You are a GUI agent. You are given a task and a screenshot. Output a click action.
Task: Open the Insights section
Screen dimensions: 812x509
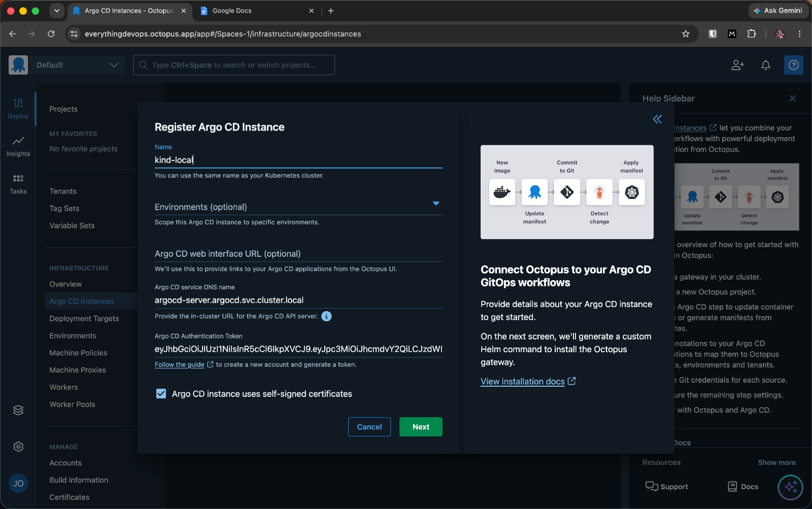18,146
